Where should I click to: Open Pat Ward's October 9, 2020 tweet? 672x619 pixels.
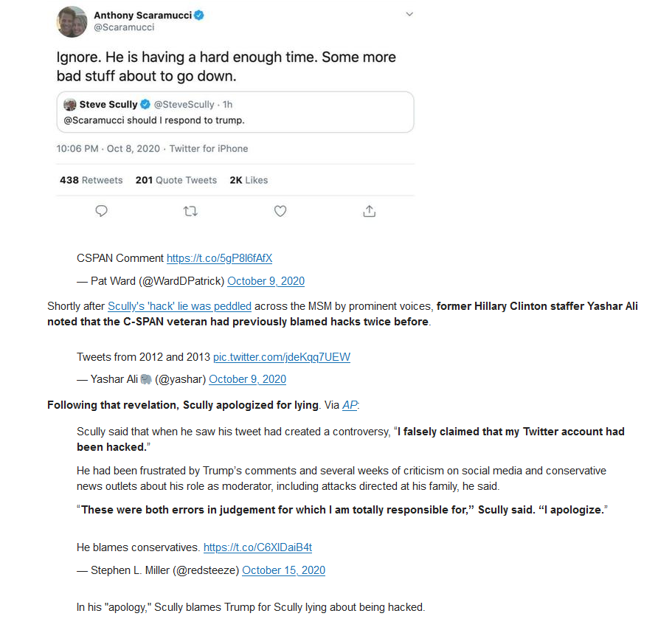pos(266,281)
